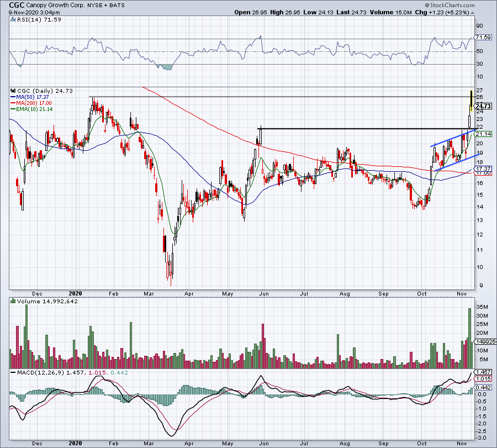This screenshot has width=497, height=448.
Task: Click the 'Low 24.13' header value
Action: tap(318, 12)
